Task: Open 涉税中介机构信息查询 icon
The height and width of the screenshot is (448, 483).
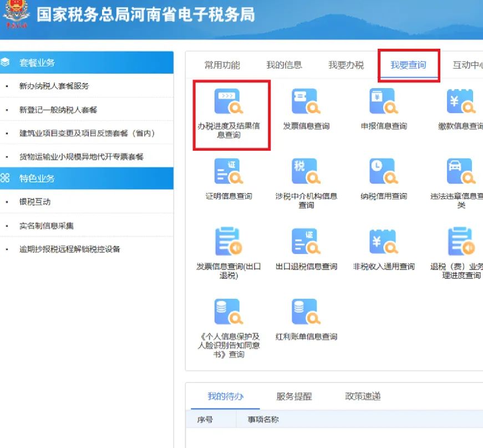Action: (x=306, y=171)
